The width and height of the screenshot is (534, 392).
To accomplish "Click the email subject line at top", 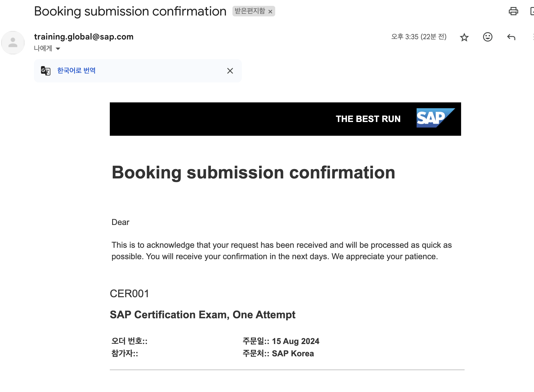I will coord(130,11).
